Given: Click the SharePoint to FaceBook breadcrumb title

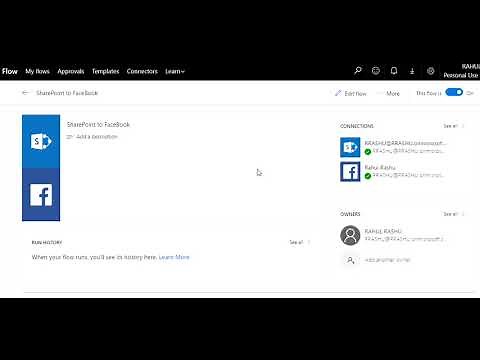Looking at the screenshot, I should coord(67,93).
